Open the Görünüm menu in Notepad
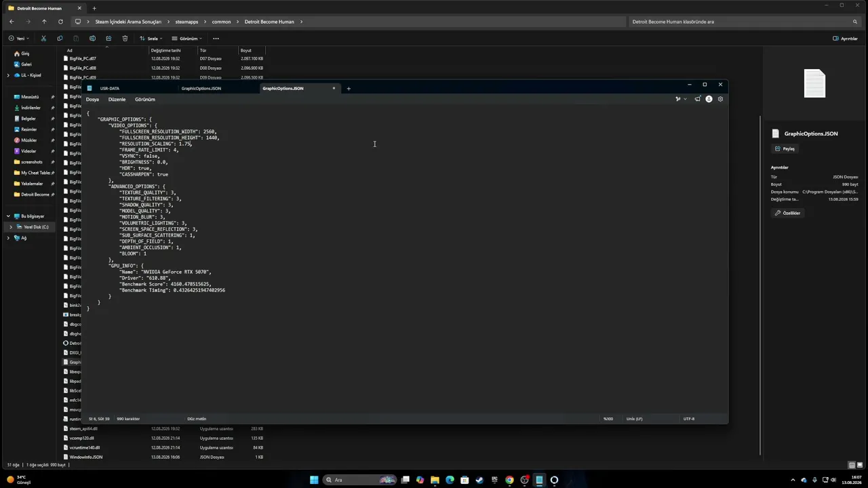This screenshot has height=488, width=868. tap(145, 99)
